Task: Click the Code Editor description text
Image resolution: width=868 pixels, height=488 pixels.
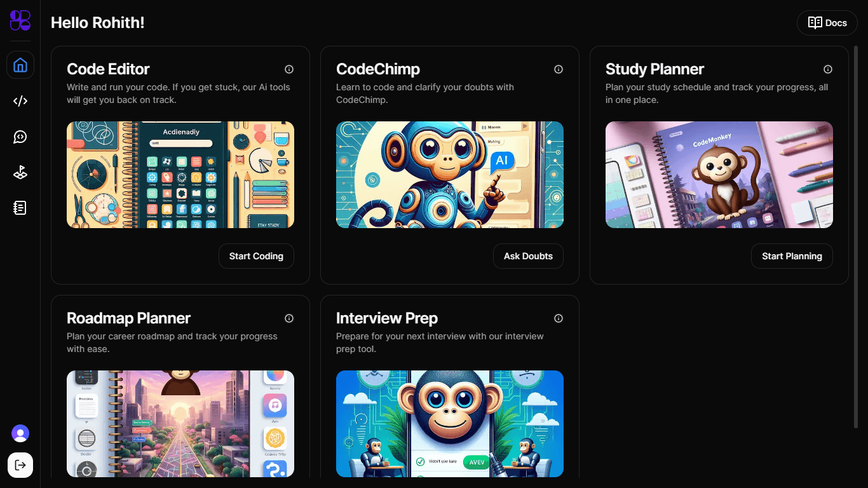Action: point(179,93)
